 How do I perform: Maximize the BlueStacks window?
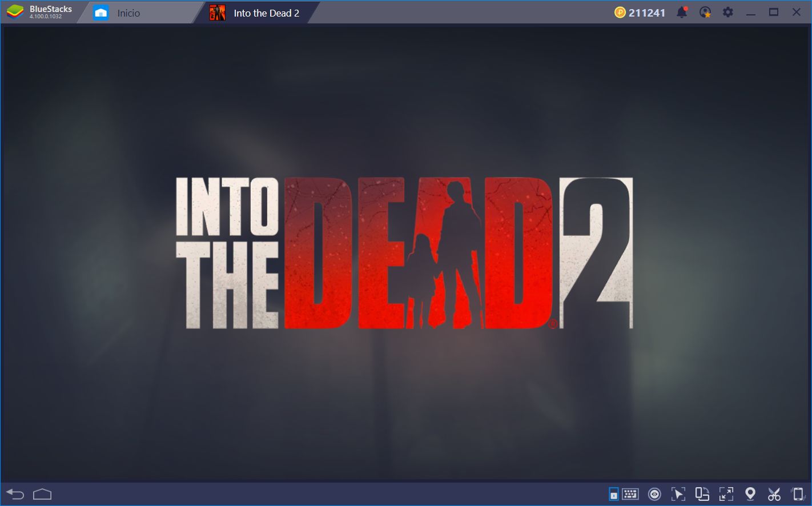tap(774, 12)
